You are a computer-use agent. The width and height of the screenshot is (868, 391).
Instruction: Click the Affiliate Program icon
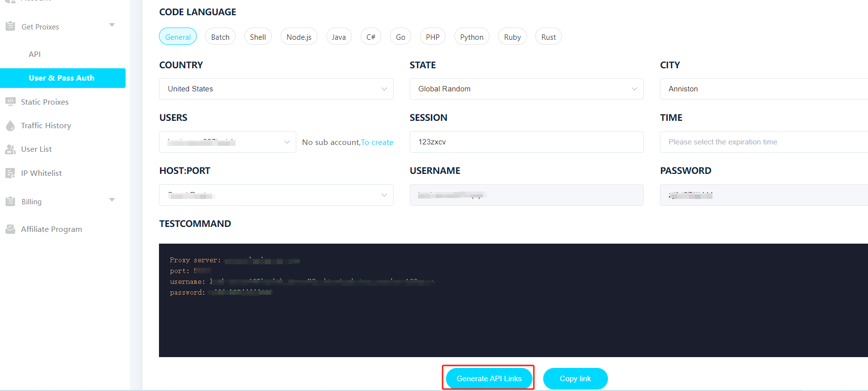(x=10, y=229)
